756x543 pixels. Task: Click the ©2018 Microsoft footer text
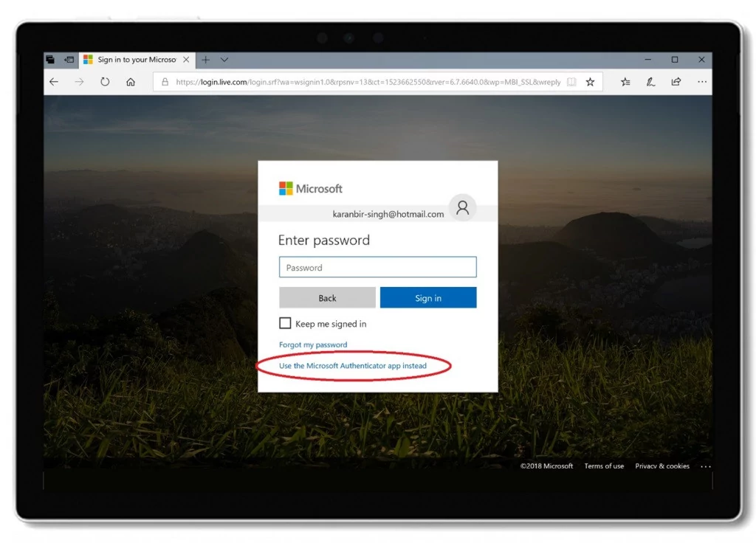547,466
